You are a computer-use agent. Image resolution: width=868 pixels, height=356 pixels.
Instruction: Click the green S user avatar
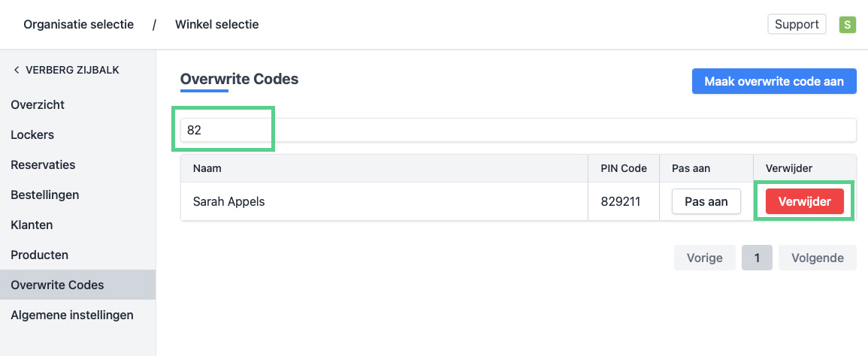click(x=848, y=25)
